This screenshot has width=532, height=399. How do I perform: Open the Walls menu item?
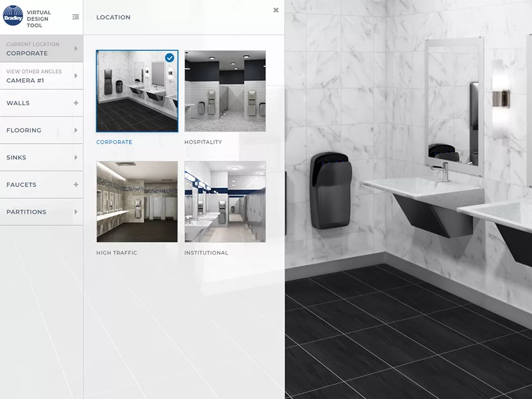pyautogui.click(x=18, y=103)
